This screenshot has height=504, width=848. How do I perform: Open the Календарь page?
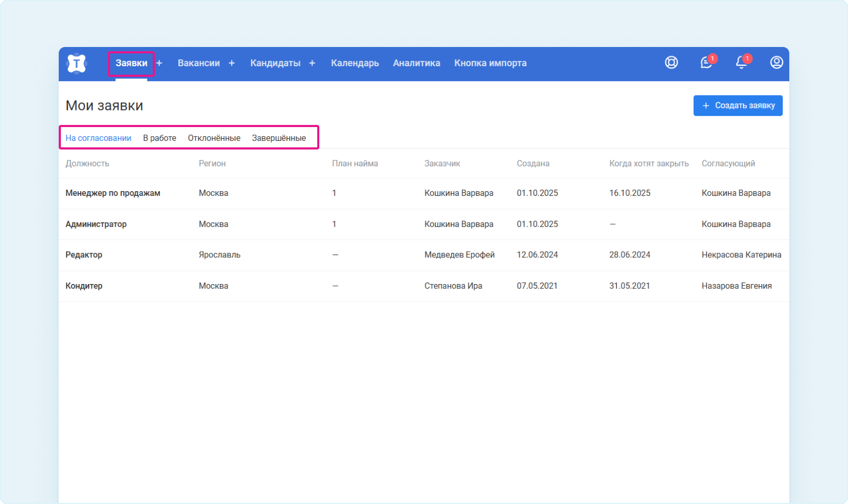[355, 63]
